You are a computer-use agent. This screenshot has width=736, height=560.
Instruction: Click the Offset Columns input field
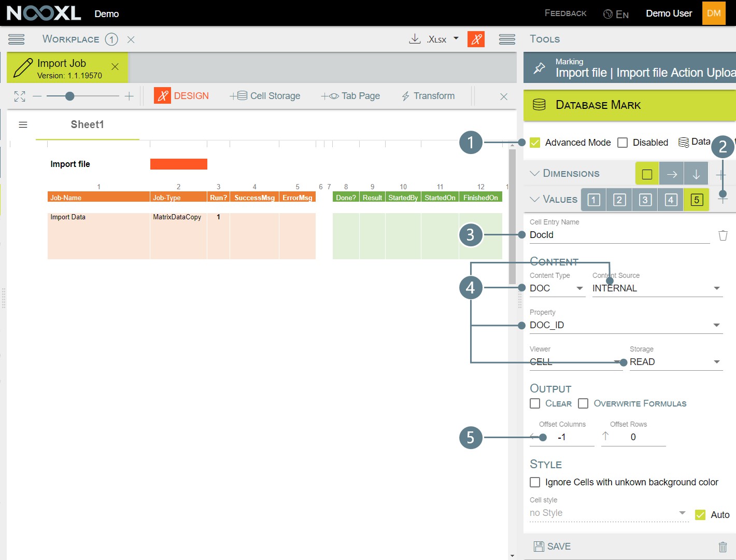coord(562,437)
